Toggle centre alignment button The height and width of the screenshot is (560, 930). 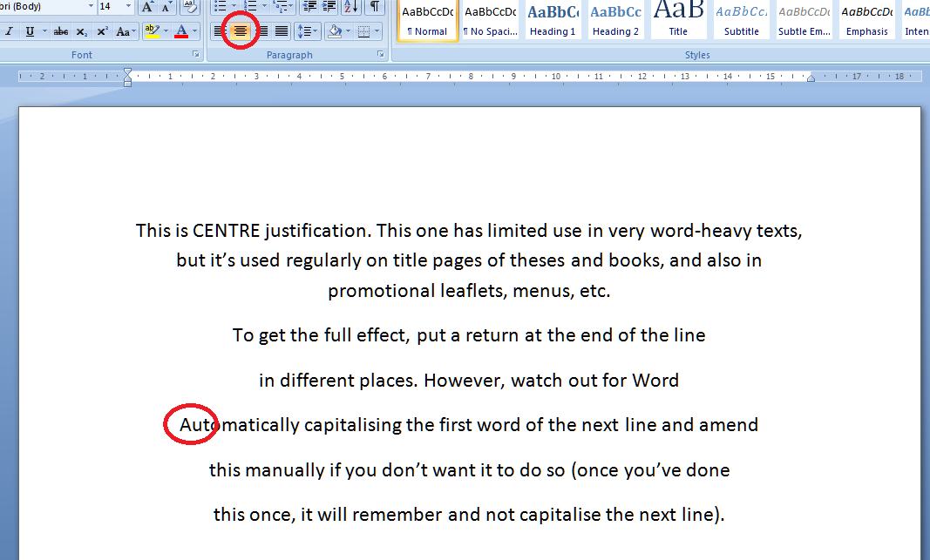point(240,31)
